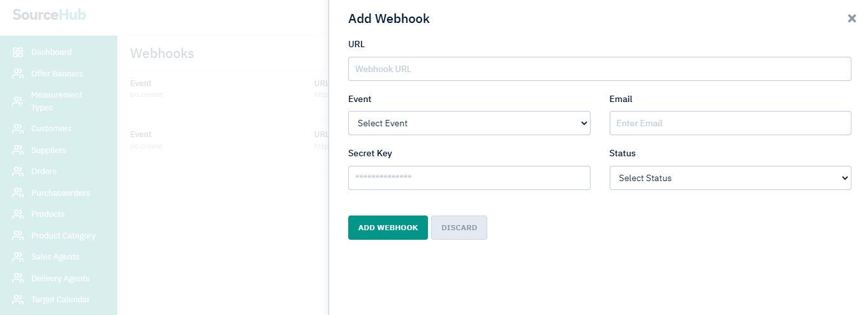Click into the Enter Email field

[730, 123]
